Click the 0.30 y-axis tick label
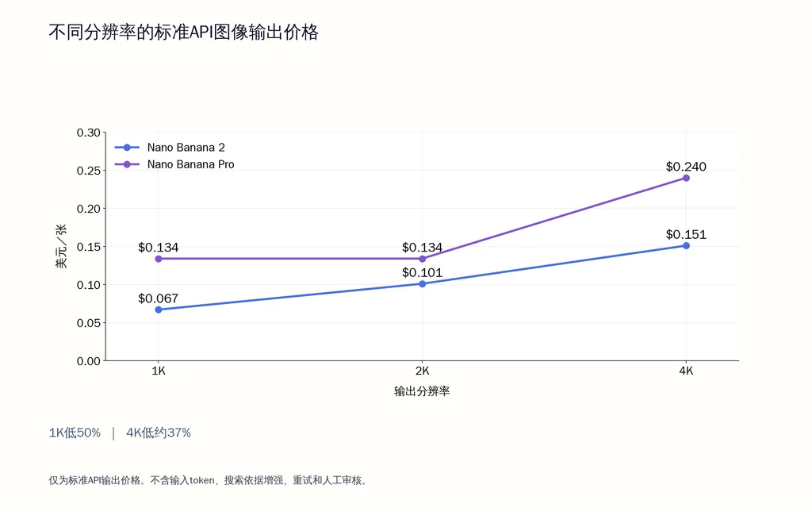This screenshot has height=508, width=812. click(x=89, y=133)
